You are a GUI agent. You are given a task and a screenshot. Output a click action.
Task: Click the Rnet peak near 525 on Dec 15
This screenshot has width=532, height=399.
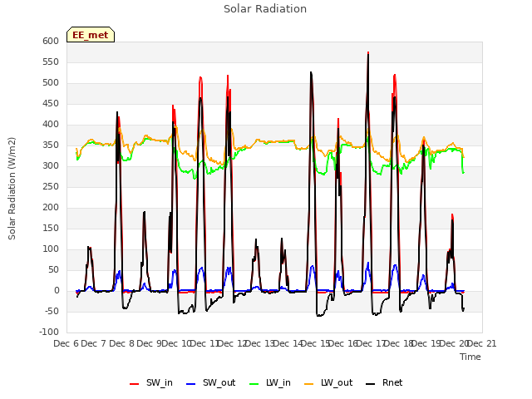pyautogui.click(x=311, y=72)
